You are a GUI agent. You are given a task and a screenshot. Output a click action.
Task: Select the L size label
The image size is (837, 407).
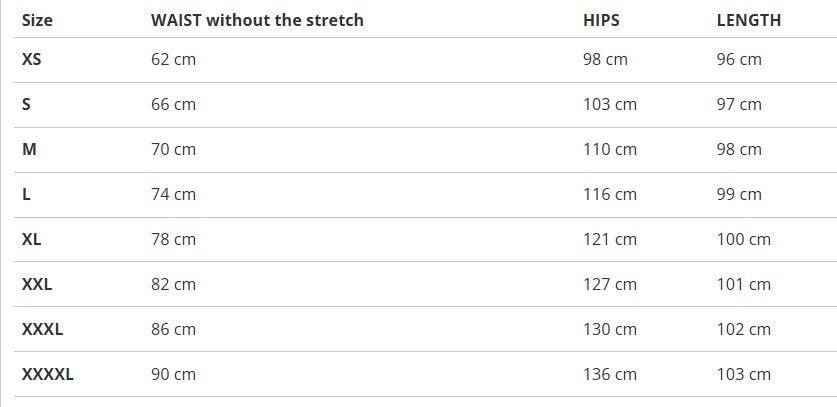tap(26, 194)
